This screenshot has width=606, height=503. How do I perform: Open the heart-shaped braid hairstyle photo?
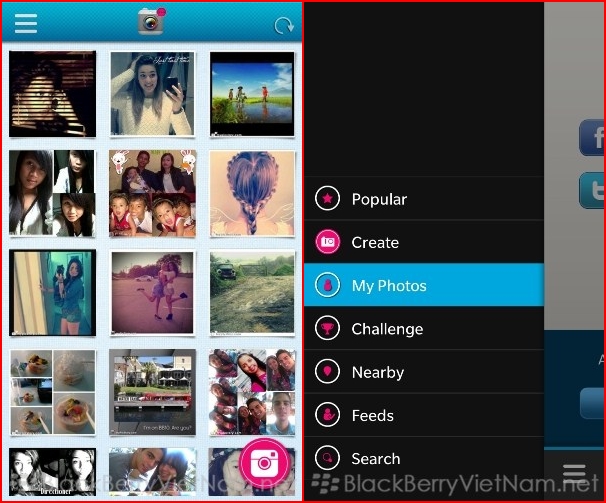click(x=252, y=193)
